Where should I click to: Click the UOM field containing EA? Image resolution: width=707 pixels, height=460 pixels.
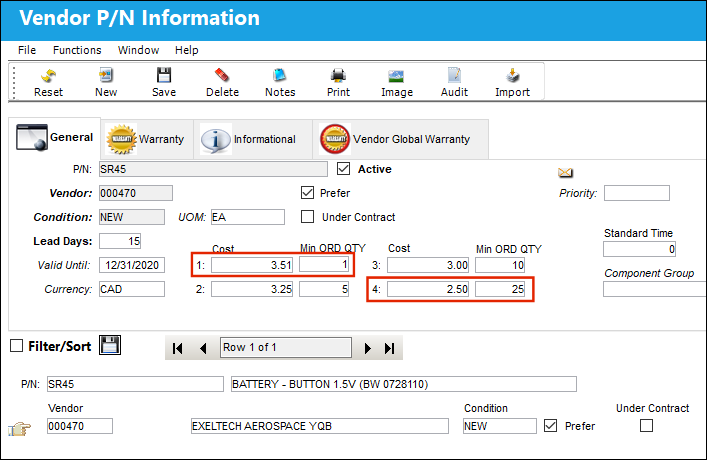(x=248, y=217)
